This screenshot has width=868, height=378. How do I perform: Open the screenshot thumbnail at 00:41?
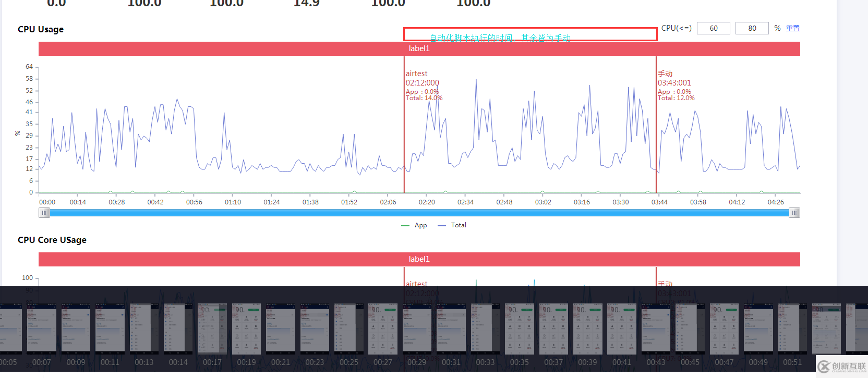click(x=622, y=329)
